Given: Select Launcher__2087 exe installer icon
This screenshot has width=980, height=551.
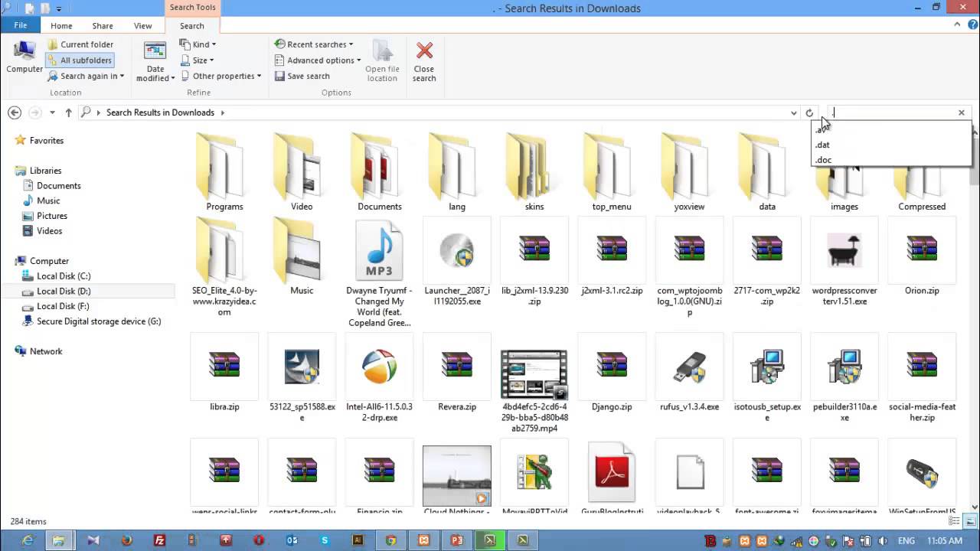Looking at the screenshot, I should tap(457, 250).
